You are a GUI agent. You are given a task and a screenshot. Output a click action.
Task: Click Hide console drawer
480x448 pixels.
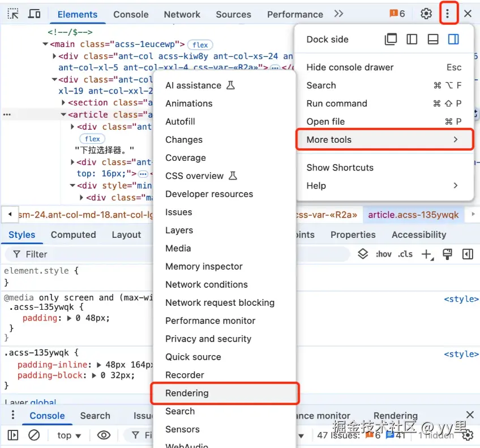click(x=385, y=67)
